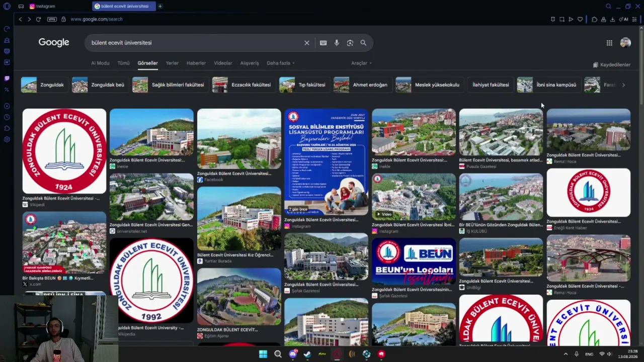
Task: Open the taskbar volume control
Action: click(x=609, y=354)
